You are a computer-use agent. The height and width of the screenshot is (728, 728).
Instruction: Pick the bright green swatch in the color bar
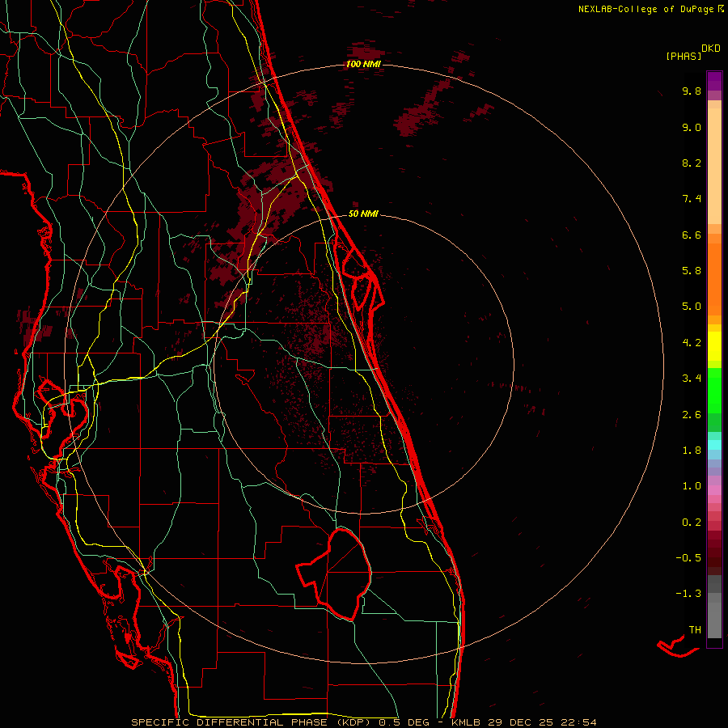pyautogui.click(x=714, y=390)
